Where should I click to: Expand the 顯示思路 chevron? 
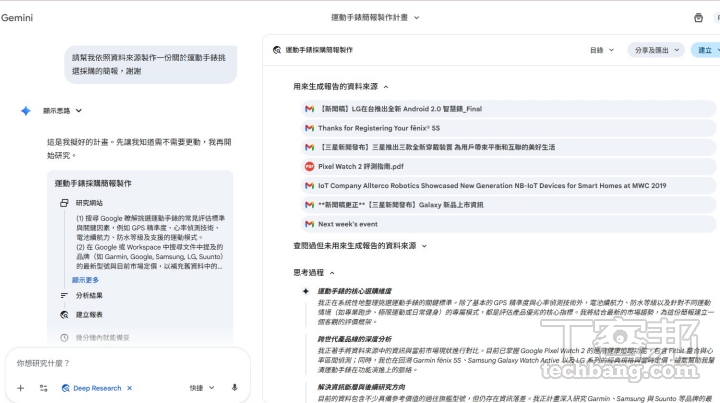tap(79, 111)
